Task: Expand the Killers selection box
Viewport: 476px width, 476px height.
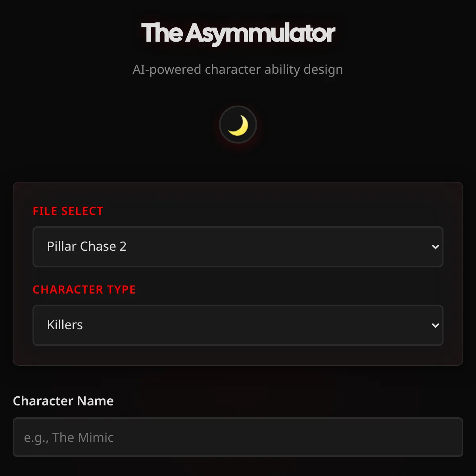Action: [x=238, y=325]
